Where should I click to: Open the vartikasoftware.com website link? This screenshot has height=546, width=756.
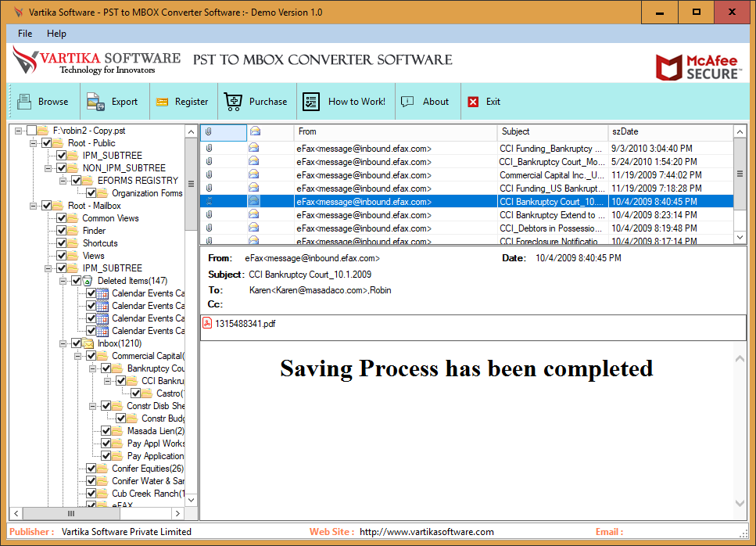(427, 532)
